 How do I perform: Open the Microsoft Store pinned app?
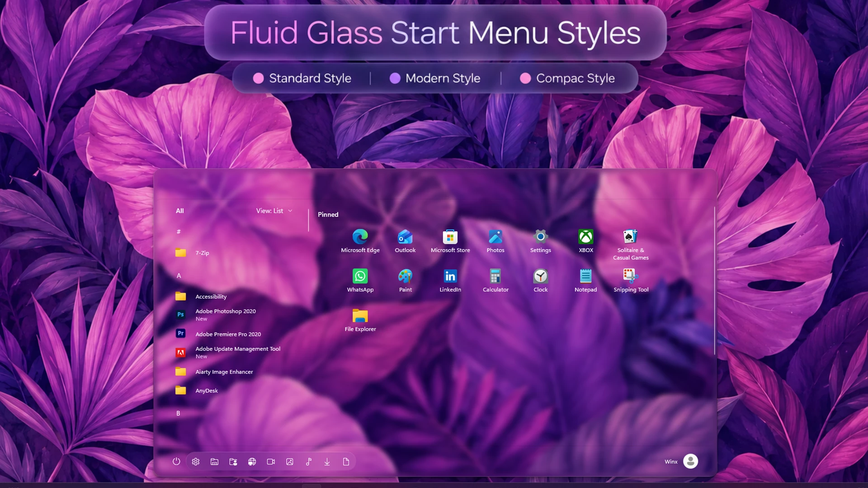pos(450,241)
